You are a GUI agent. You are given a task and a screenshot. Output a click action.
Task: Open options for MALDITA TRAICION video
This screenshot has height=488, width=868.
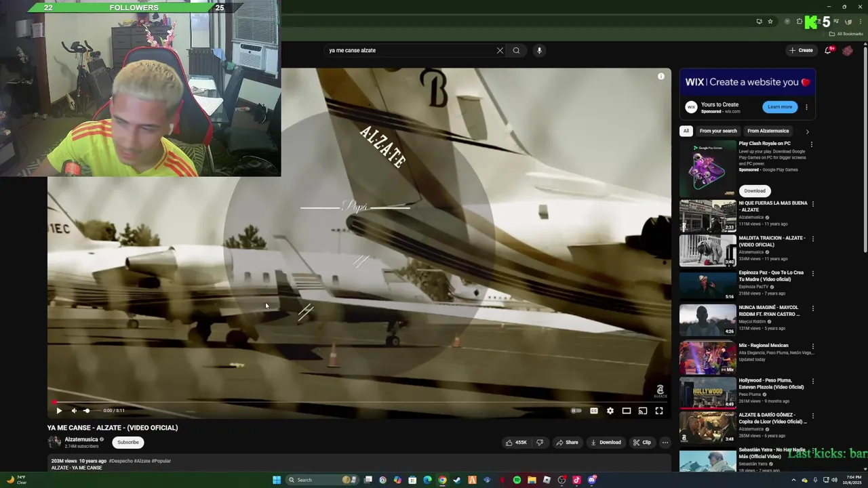[x=813, y=239]
